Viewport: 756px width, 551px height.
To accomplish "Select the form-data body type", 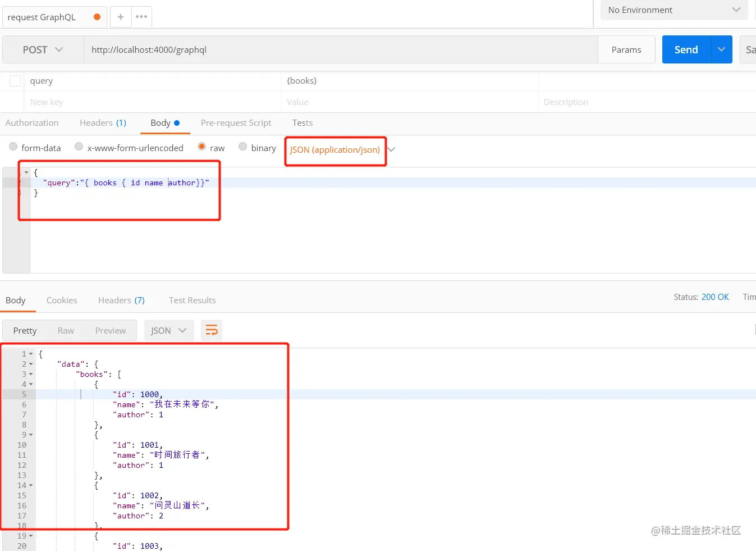I will (x=35, y=148).
